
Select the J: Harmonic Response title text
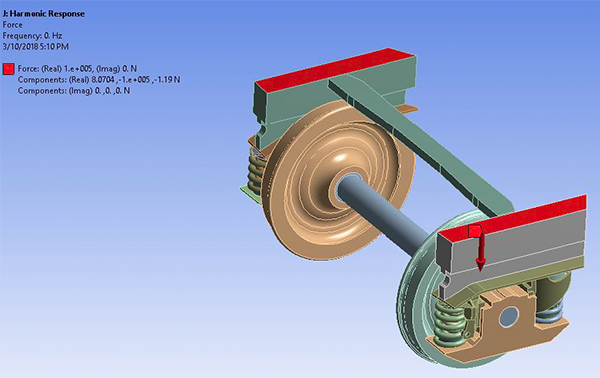coord(44,14)
